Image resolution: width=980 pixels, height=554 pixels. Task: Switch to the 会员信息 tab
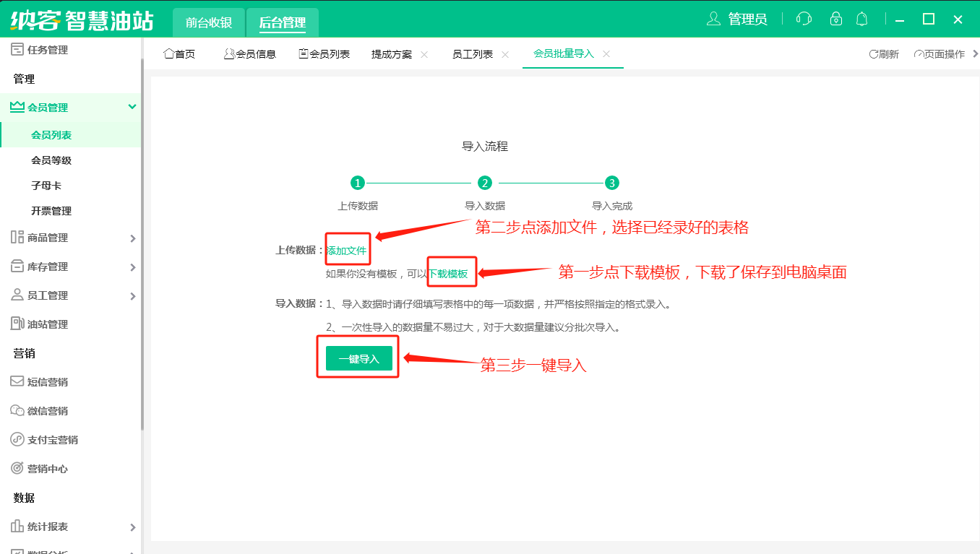click(250, 54)
